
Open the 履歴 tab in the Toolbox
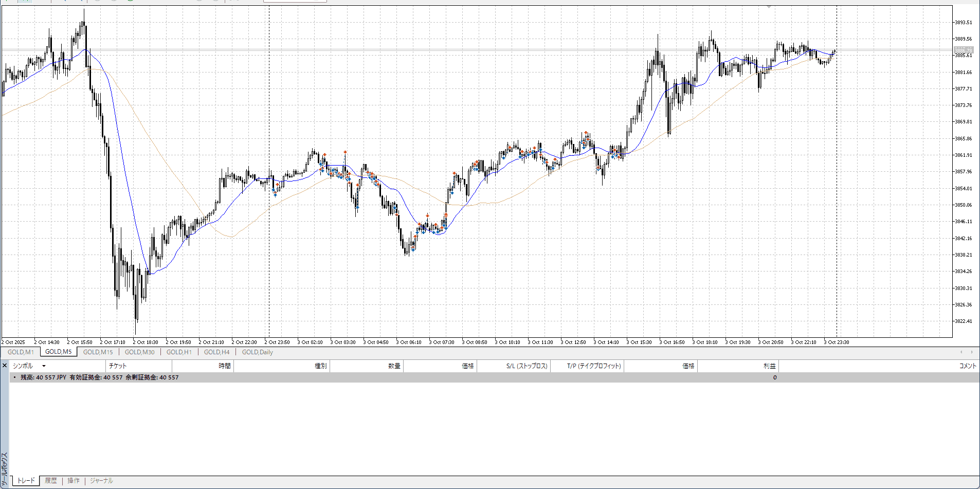coord(50,481)
